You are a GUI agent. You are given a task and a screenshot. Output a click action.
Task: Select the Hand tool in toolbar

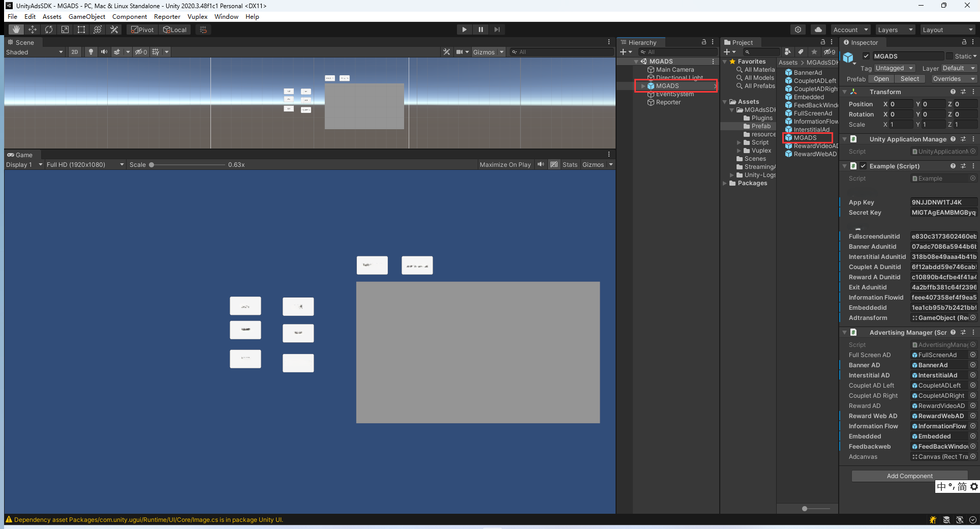pyautogui.click(x=16, y=30)
